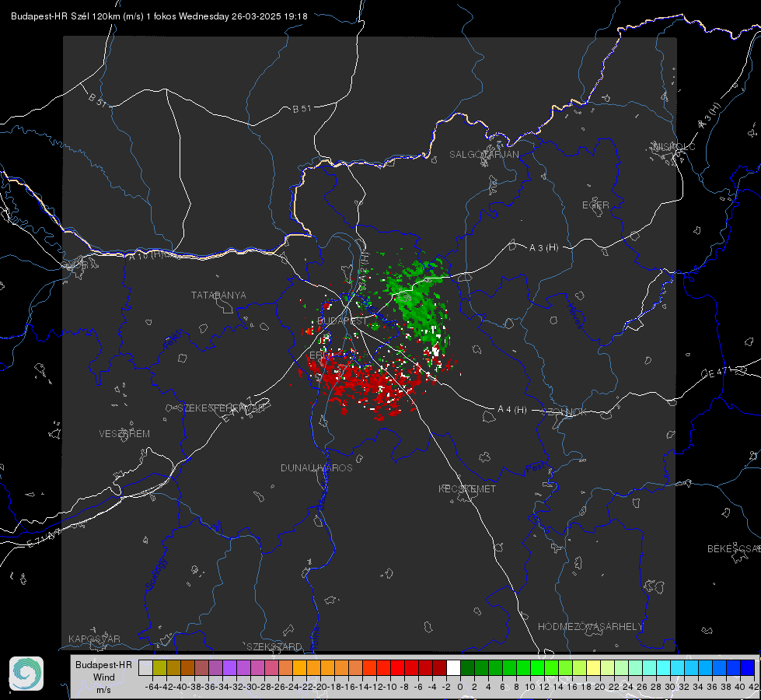Viewport: 761px width, 700px height.
Task: Click the SZEKSZARD city label
Action: click(274, 646)
